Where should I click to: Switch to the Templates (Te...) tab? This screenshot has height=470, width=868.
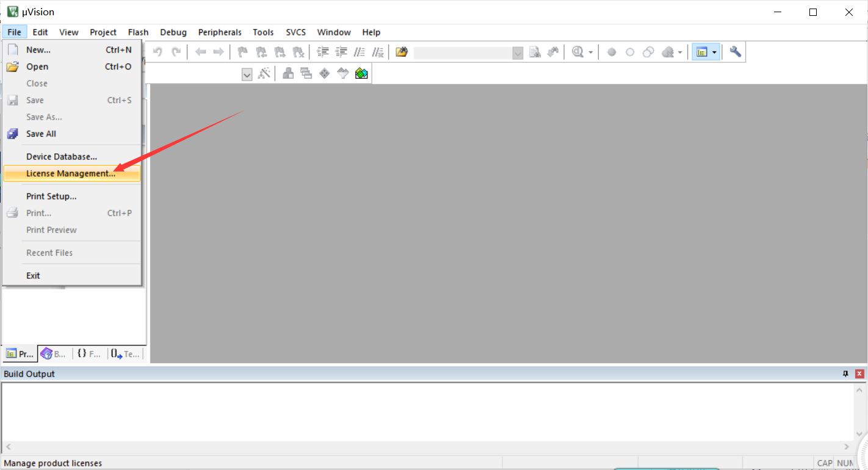(125, 354)
